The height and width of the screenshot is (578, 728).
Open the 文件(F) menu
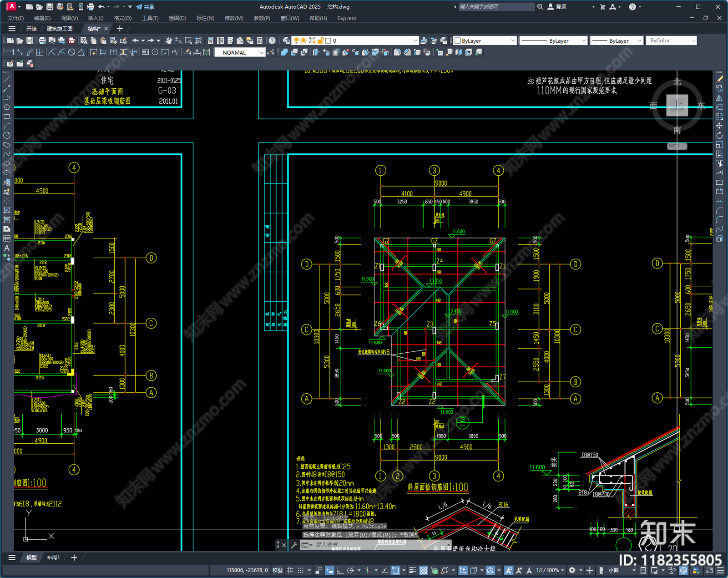[x=15, y=18]
